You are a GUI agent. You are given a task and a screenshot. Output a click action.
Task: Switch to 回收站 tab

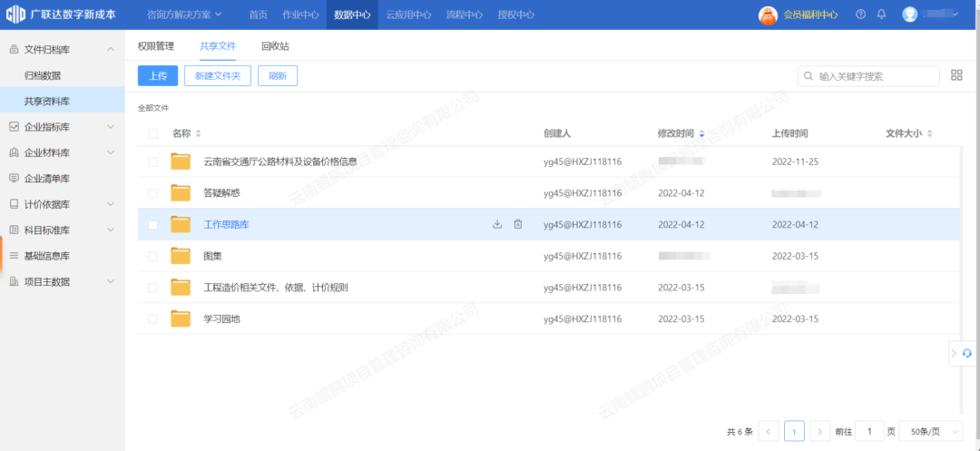pyautogui.click(x=275, y=46)
